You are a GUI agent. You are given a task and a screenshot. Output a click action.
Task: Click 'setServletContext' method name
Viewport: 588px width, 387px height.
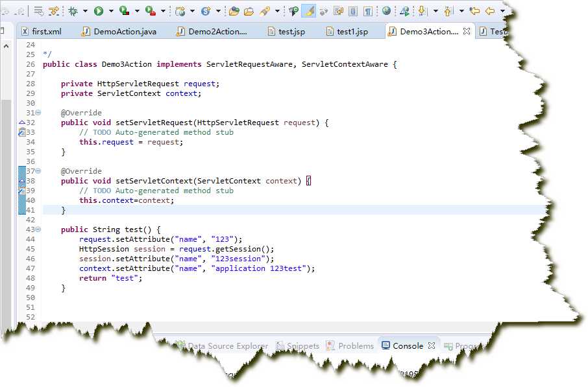click(154, 181)
